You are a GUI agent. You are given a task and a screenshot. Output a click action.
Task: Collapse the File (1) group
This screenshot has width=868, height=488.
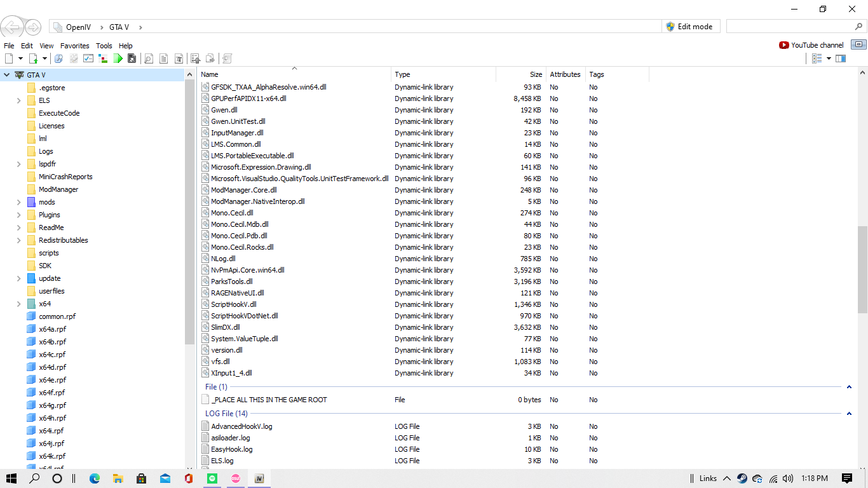tap(849, 387)
